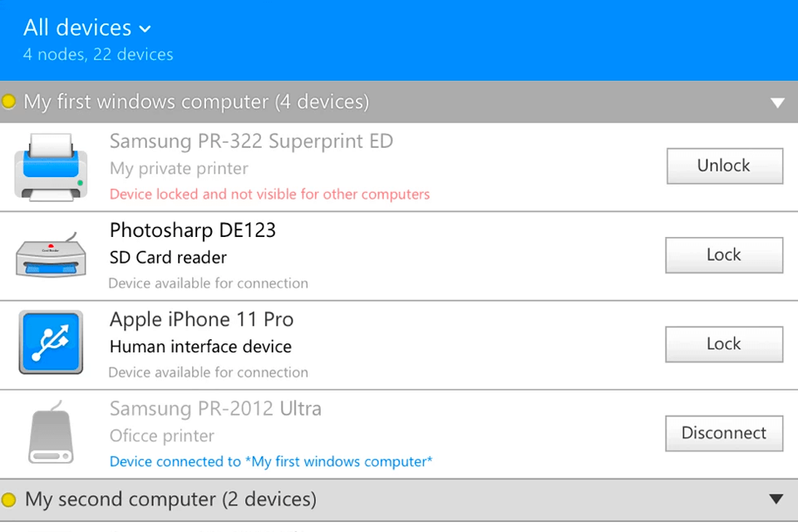Click the My first windows computer header label
The height and width of the screenshot is (532, 798).
(x=196, y=102)
